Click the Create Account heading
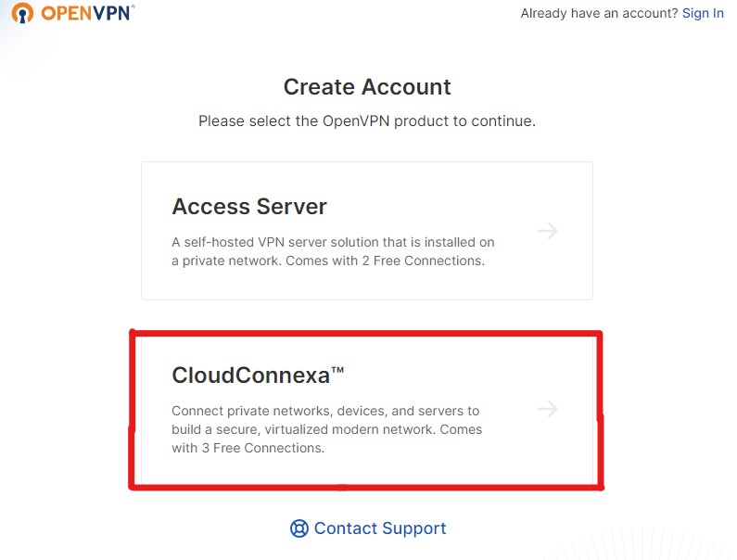The image size is (737, 560). [x=367, y=87]
